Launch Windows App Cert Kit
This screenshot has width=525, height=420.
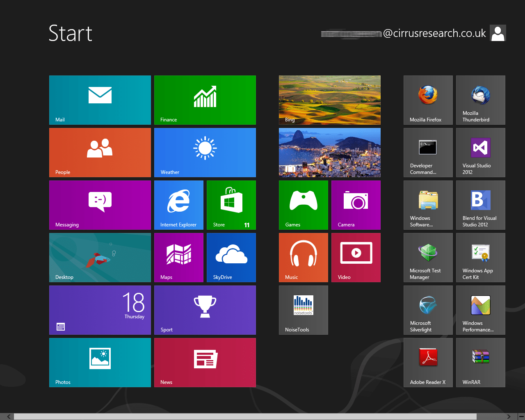tap(481, 258)
